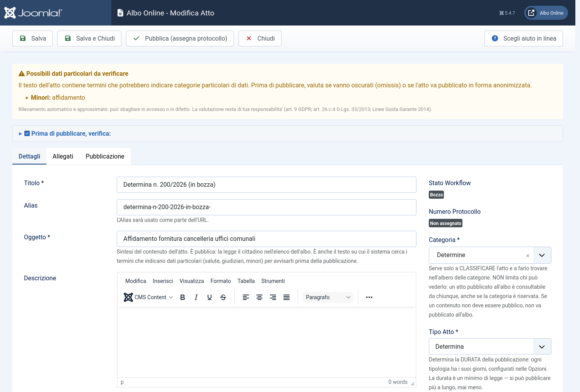Open Scegli aiuto in linea help
The width and height of the screenshot is (580, 392).
524,38
